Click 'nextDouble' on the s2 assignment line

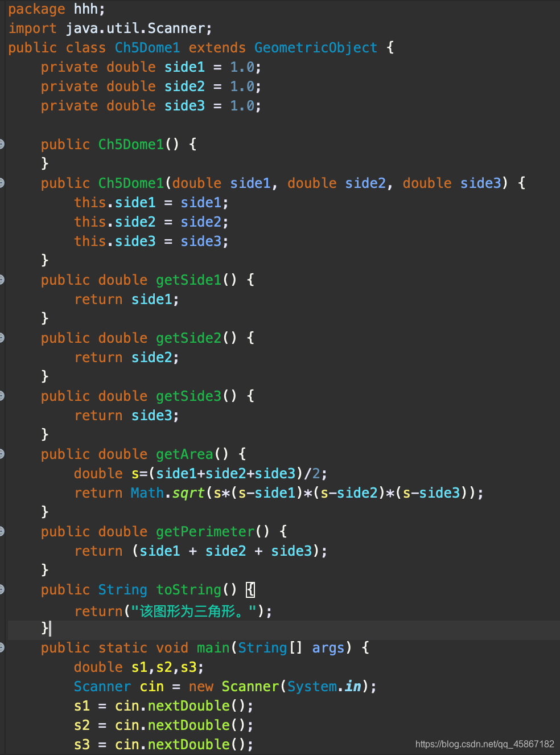point(188,725)
